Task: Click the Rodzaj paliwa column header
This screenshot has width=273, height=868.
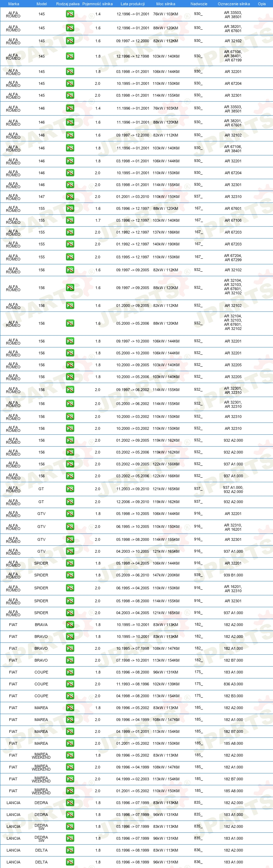Action: (68, 4)
